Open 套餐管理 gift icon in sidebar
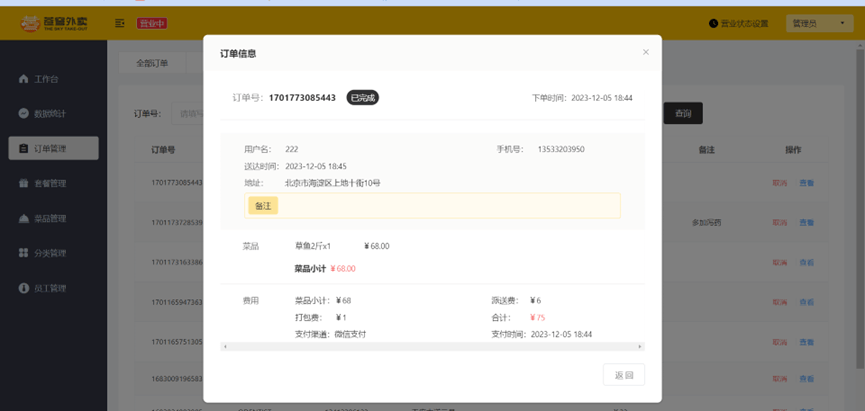Screen dimensions: 865x411 click(23, 183)
